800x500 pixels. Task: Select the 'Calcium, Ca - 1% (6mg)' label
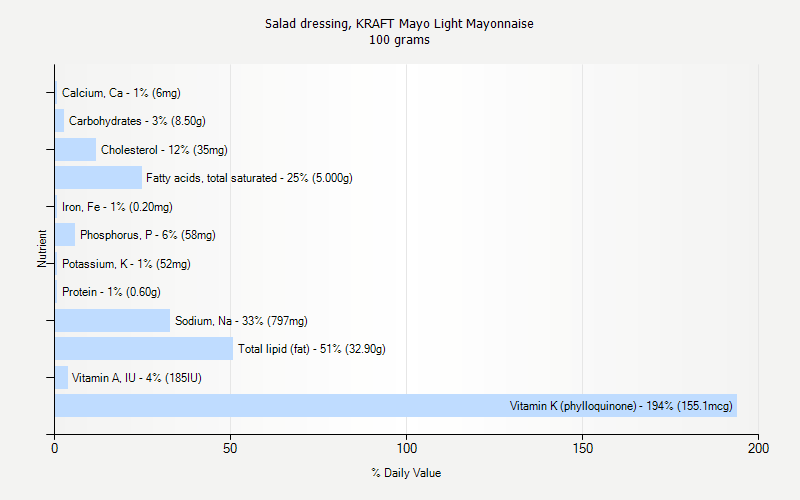coord(121,93)
